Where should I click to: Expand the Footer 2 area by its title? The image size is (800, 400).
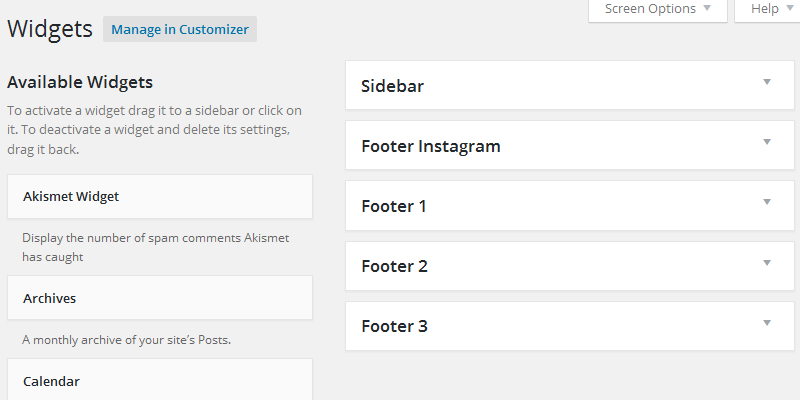pos(394,266)
